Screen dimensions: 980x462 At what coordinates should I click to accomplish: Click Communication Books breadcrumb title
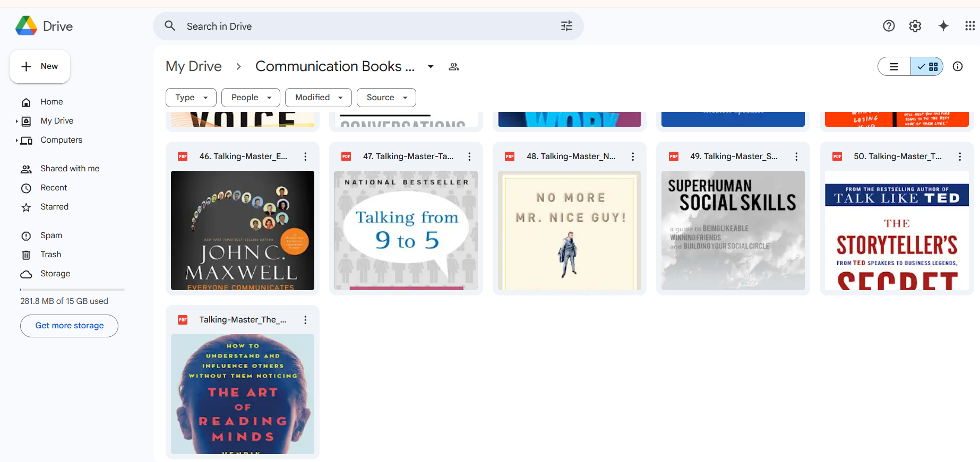click(x=335, y=66)
